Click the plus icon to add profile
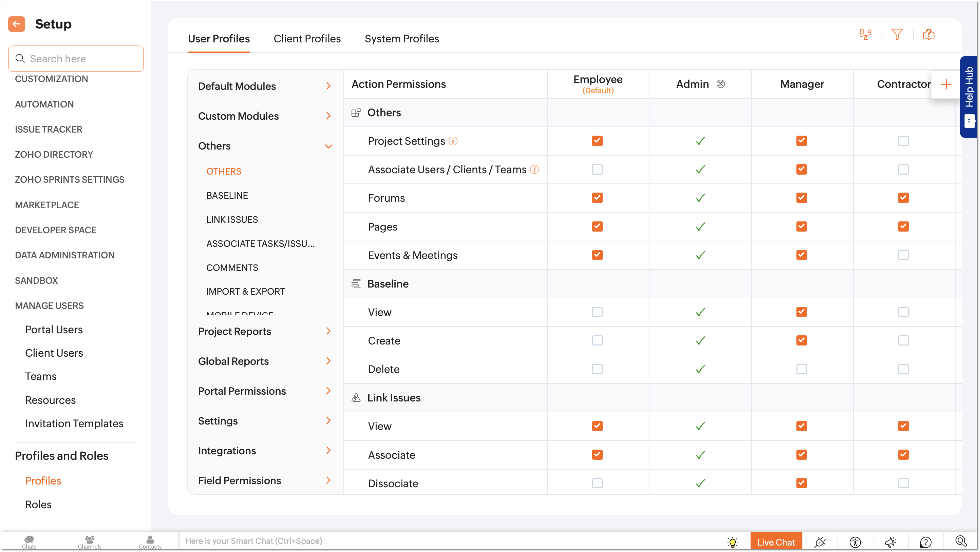The height and width of the screenshot is (552, 980). click(x=946, y=84)
